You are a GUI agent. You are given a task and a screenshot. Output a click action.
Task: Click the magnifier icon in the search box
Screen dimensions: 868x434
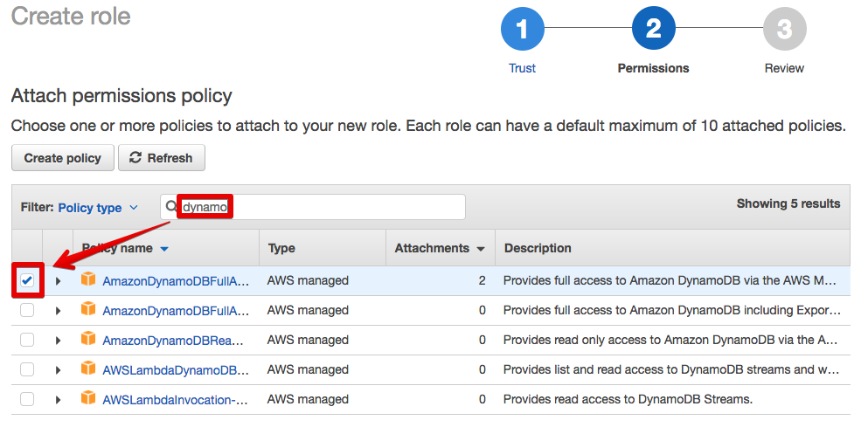(171, 206)
